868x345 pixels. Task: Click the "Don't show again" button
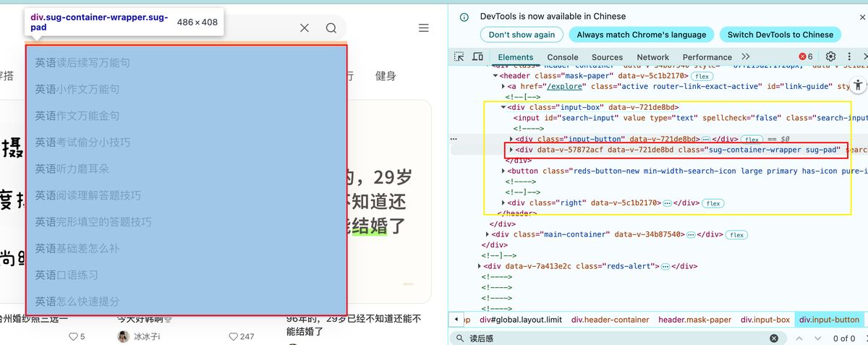click(x=522, y=35)
